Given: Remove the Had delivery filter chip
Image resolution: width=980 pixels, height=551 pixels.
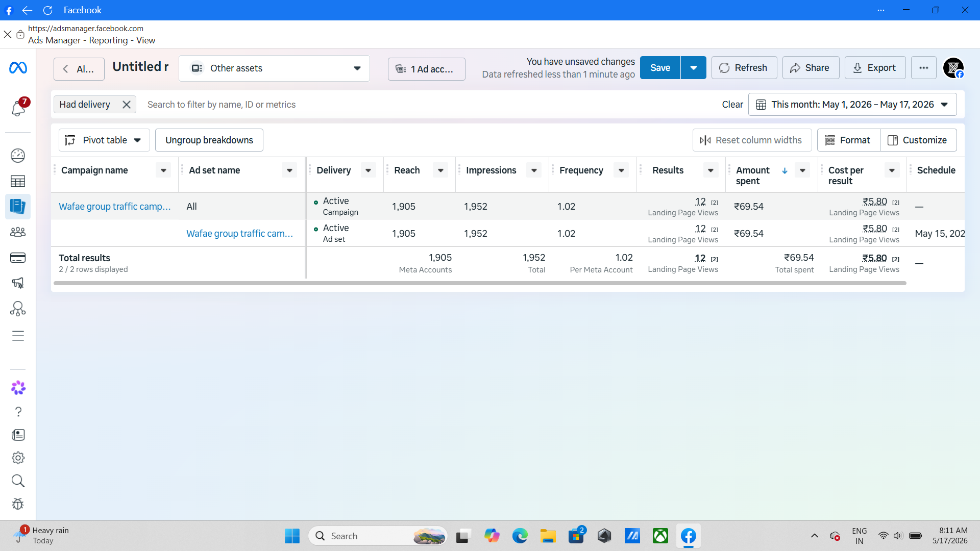Looking at the screenshot, I should click(x=127, y=105).
